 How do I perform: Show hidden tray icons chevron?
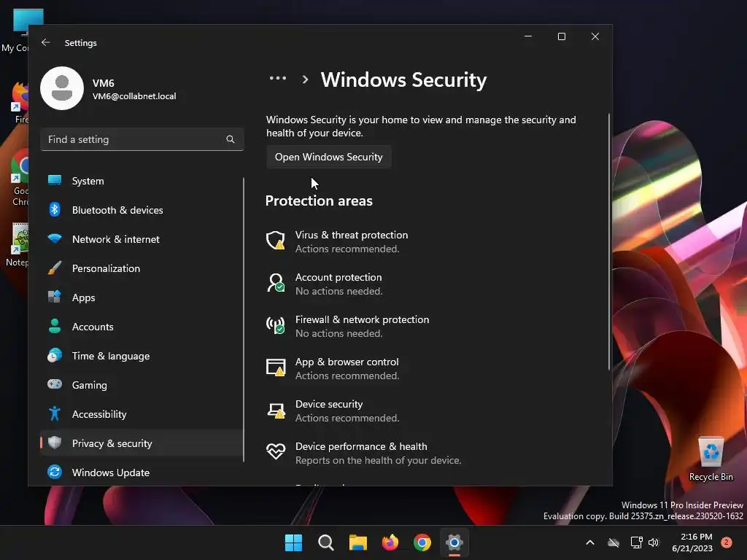pyautogui.click(x=589, y=542)
